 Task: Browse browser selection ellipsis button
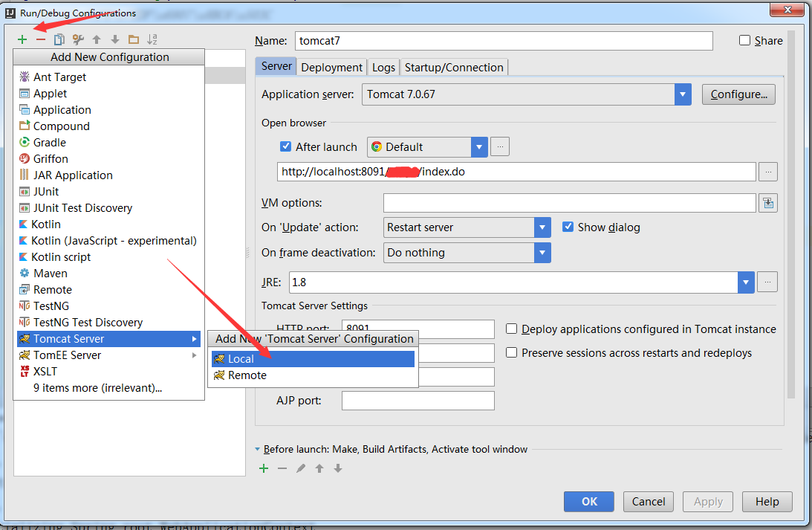[x=500, y=146]
